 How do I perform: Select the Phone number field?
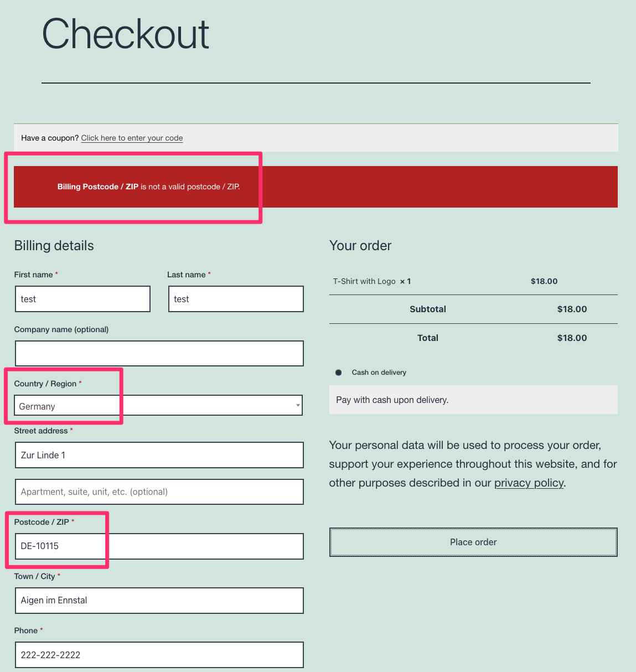click(159, 655)
